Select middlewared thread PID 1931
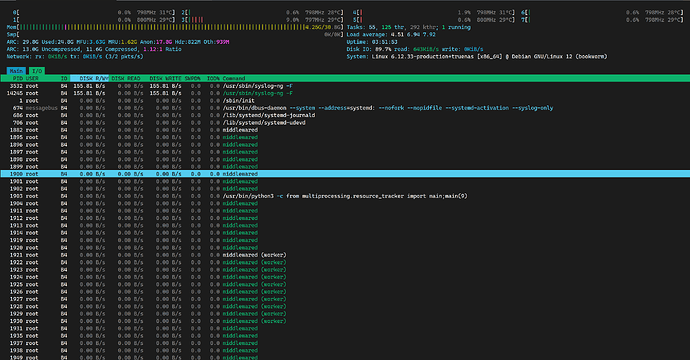 click(x=345, y=328)
